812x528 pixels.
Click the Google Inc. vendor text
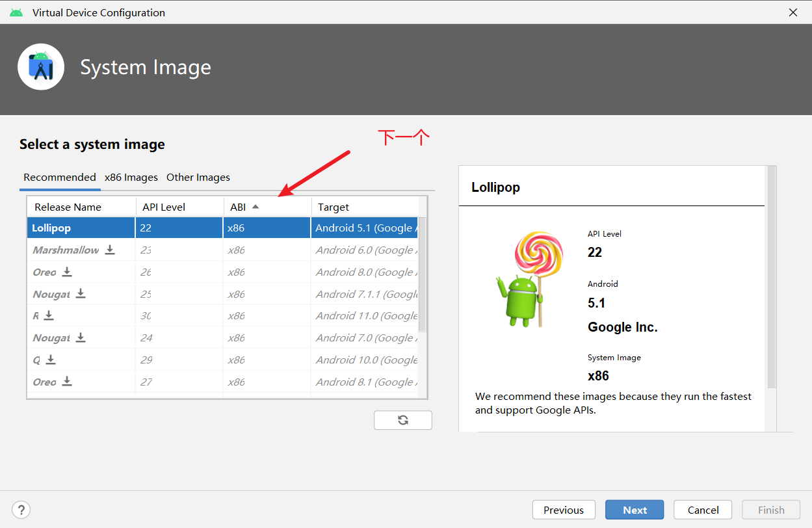pos(623,327)
